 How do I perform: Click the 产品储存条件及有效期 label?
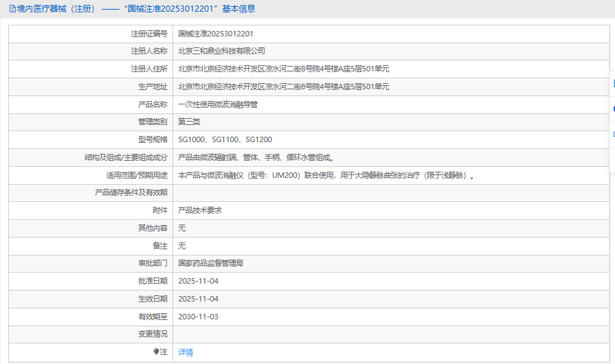coord(131,192)
